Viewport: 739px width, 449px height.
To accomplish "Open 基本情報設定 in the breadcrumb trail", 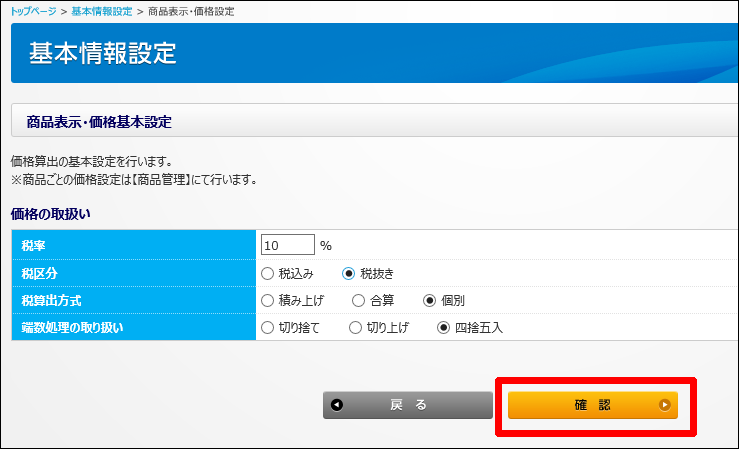I will (x=101, y=10).
